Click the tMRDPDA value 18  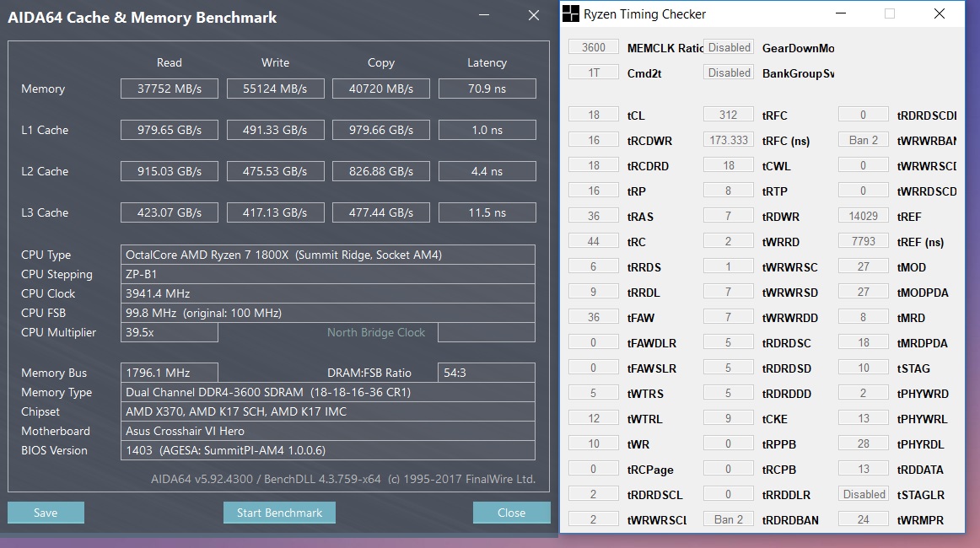pyautogui.click(x=863, y=342)
